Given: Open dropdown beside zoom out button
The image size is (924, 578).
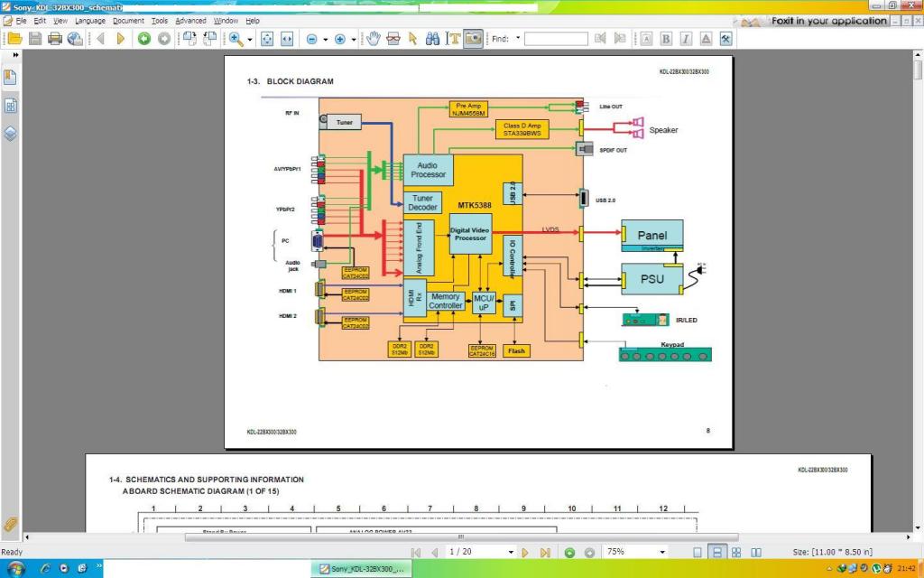Looking at the screenshot, I should (325, 40).
